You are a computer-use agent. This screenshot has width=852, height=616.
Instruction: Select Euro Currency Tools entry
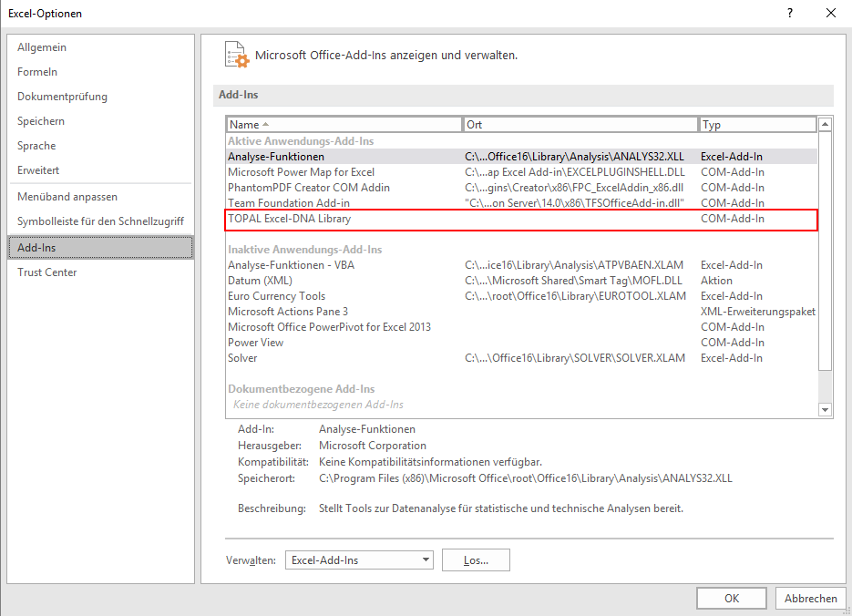(x=276, y=296)
